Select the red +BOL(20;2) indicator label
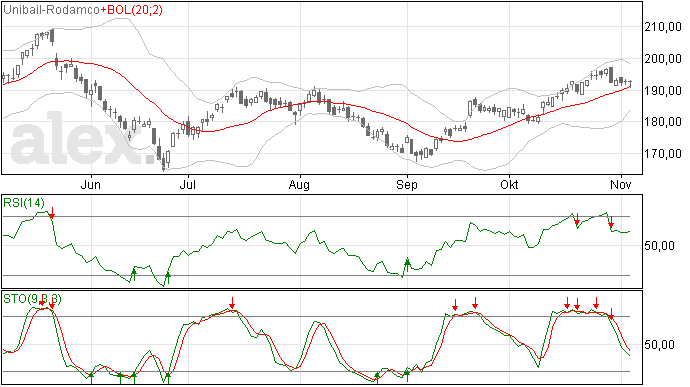Viewport: 690px width, 387px height. [x=131, y=10]
